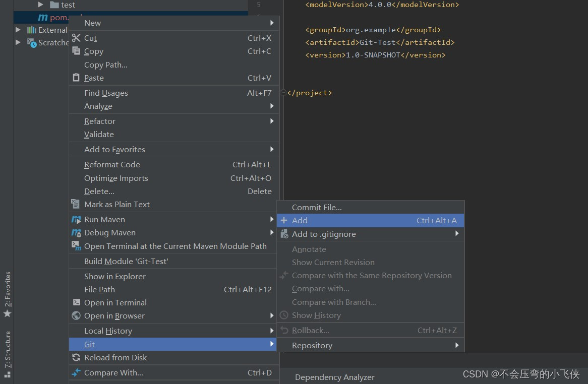Open the Local History submenu arrow
Image resolution: width=588 pixels, height=384 pixels.
[x=272, y=331]
